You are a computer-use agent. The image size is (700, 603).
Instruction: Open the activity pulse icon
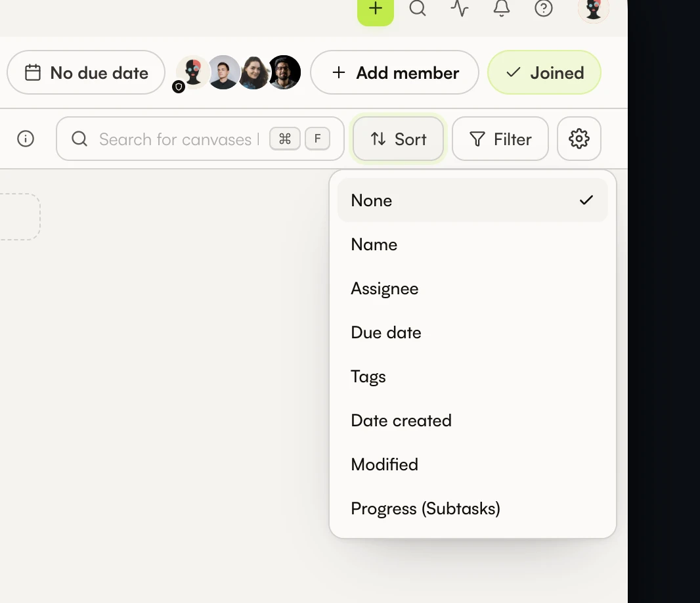(x=460, y=8)
